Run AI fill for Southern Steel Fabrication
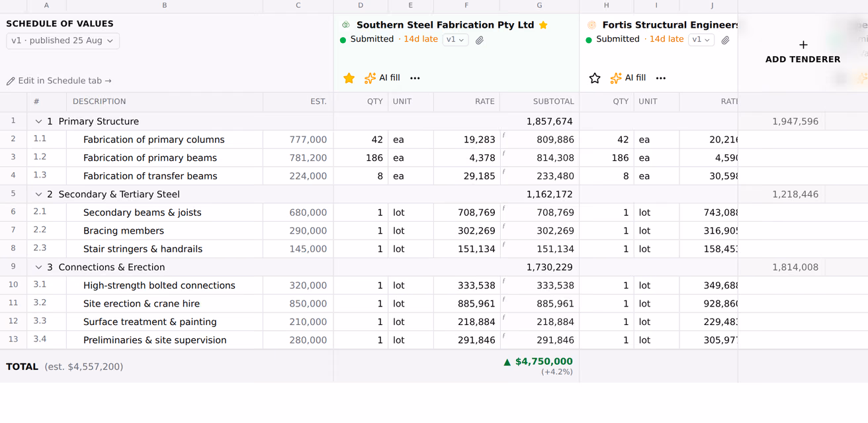Screen dimensions: 868x423 pyautogui.click(x=382, y=78)
